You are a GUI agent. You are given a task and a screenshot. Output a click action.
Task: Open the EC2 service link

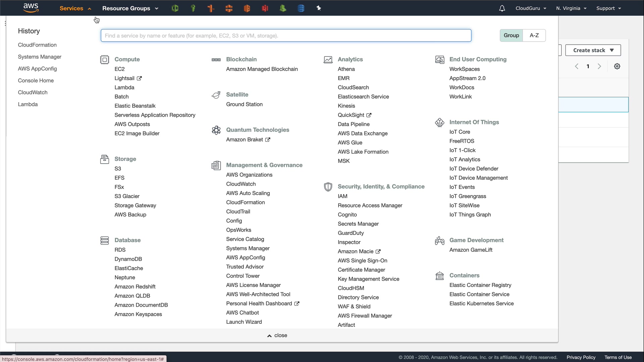tap(119, 69)
